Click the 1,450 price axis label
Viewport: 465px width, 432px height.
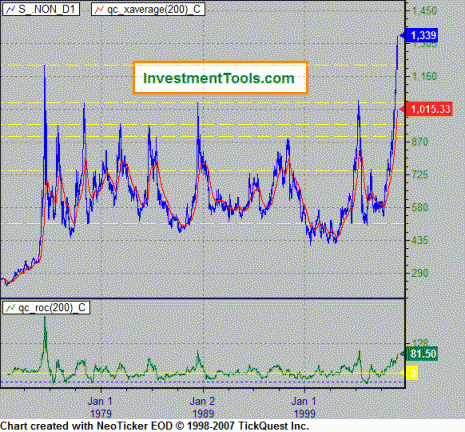coord(424,11)
